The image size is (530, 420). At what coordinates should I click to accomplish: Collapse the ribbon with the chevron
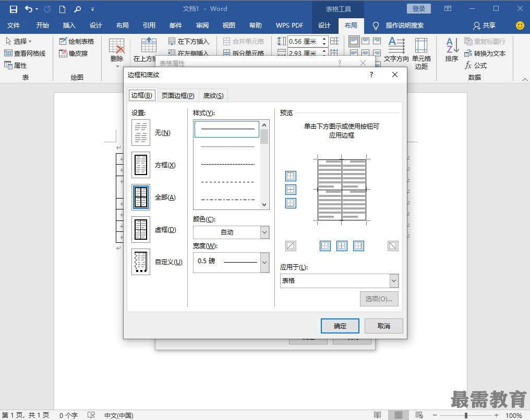pyautogui.click(x=525, y=79)
